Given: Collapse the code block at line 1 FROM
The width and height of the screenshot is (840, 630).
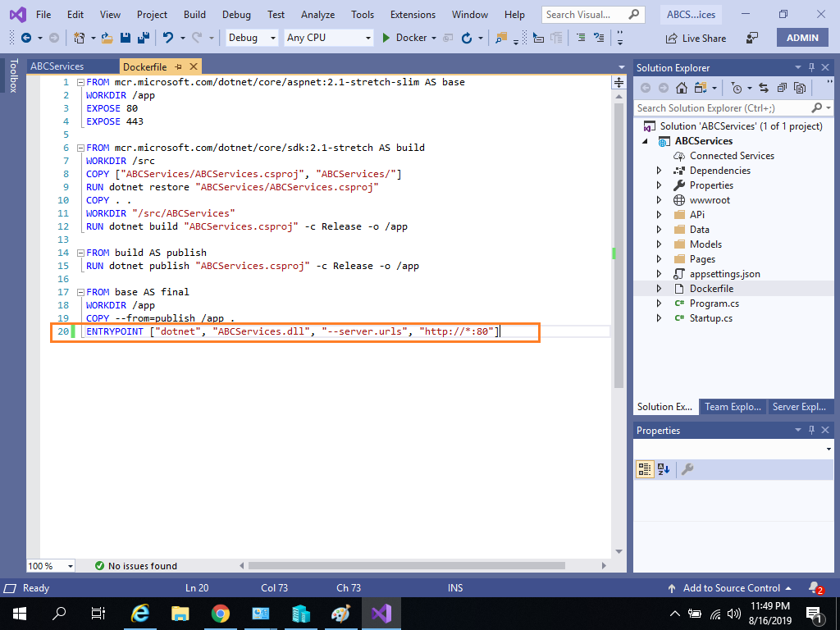Looking at the screenshot, I should 81,82.
